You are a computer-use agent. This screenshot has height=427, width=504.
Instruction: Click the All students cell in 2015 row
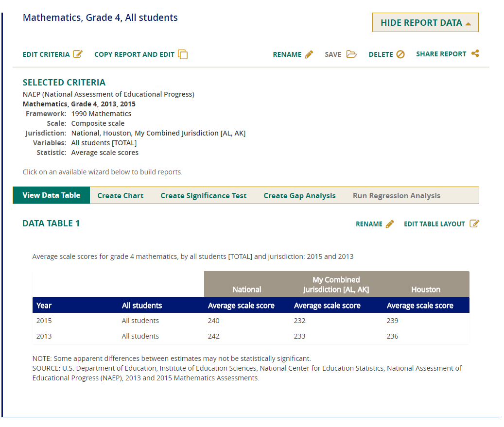click(140, 321)
